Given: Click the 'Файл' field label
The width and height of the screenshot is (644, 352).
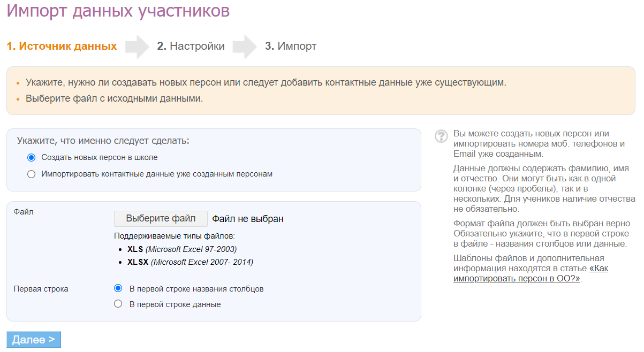Looking at the screenshot, I should 23,212.
